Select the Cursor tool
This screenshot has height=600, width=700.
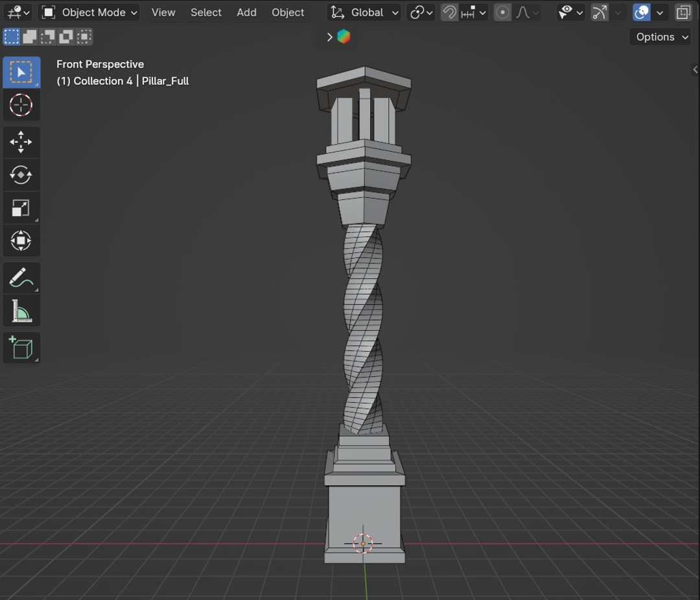[x=21, y=105]
